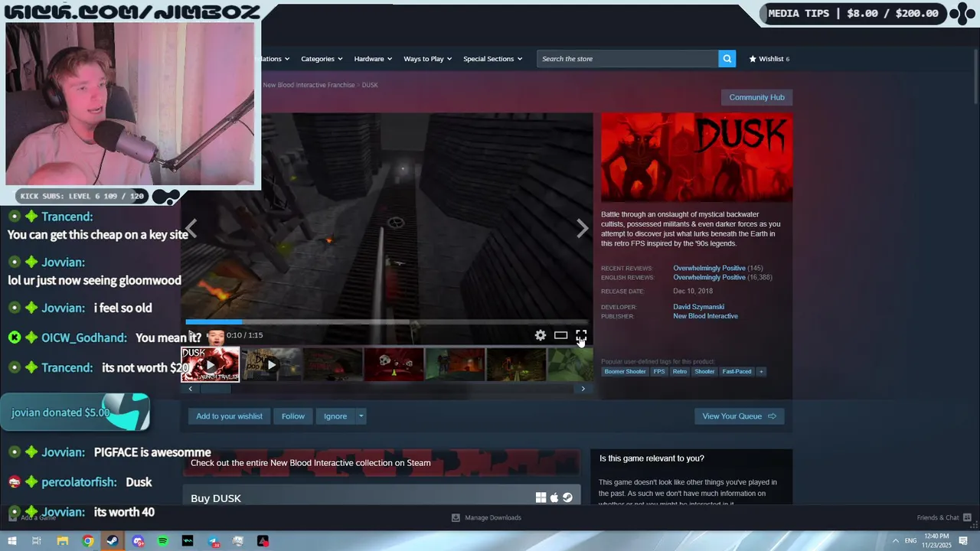Select the Retro tag
Screen dimensions: 980x551
tap(680, 371)
